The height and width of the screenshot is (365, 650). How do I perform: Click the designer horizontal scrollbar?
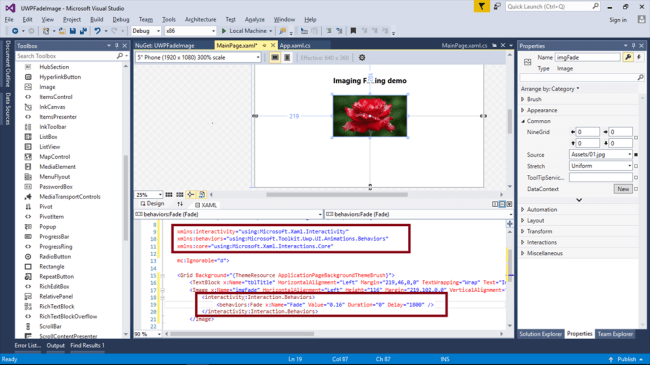(337, 195)
